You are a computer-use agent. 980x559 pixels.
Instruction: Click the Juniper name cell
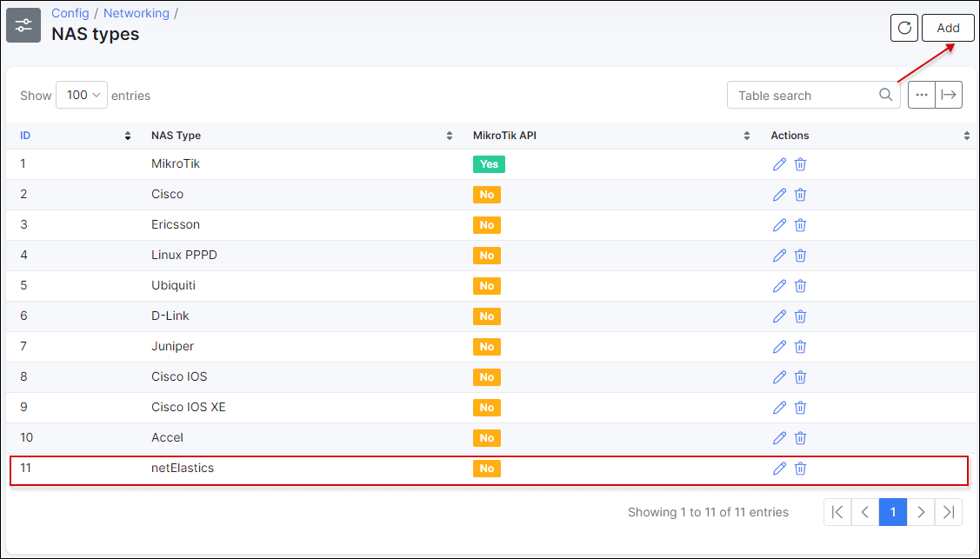[x=172, y=346]
